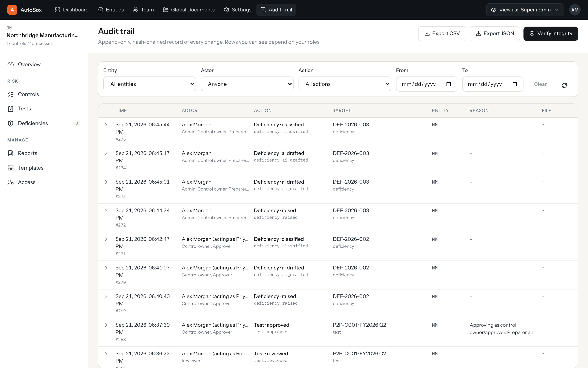Viewport: 588px width, 368px height.
Task: Go to the Entities nav item
Action: pos(111,10)
